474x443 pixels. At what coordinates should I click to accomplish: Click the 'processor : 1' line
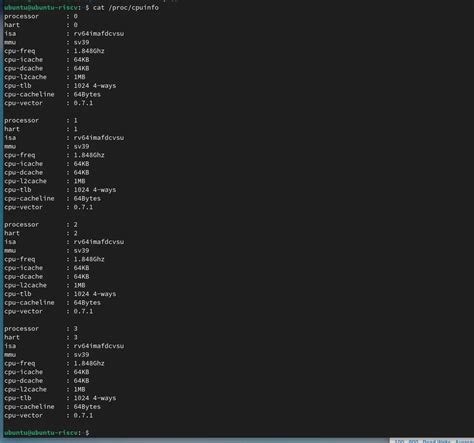pyautogui.click(x=41, y=120)
